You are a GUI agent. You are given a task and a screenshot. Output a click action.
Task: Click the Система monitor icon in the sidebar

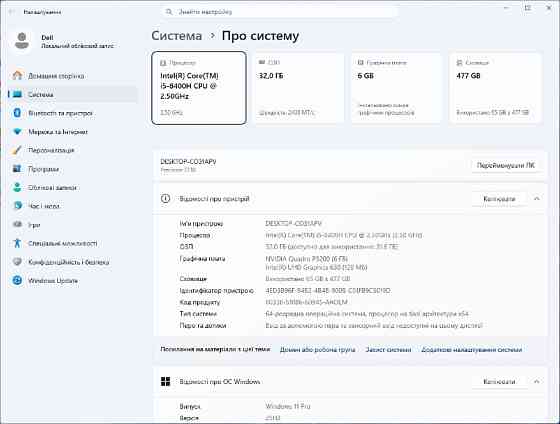pos(17,95)
